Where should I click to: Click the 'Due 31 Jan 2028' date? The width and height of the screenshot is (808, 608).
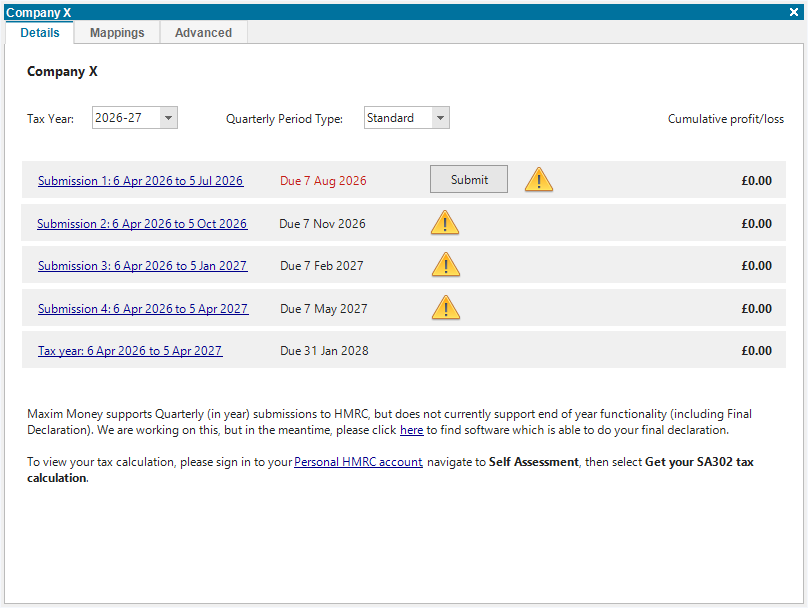[324, 351]
